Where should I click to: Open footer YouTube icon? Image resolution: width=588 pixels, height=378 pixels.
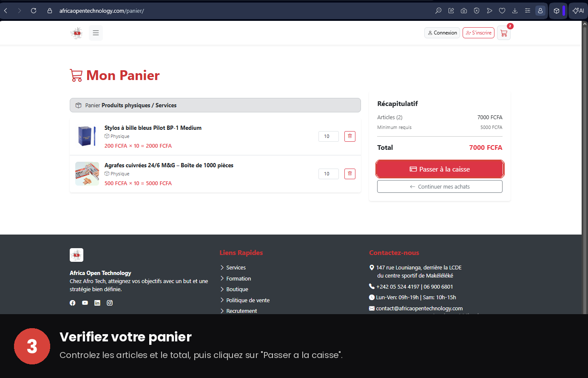coord(85,303)
